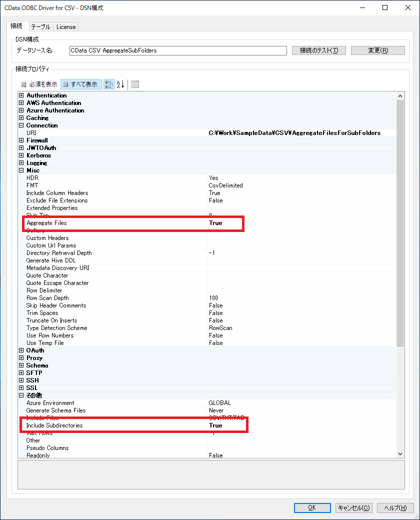Screen dimensions: 420x520
Task: Expand the AWS Authentication category
Action: point(21,103)
